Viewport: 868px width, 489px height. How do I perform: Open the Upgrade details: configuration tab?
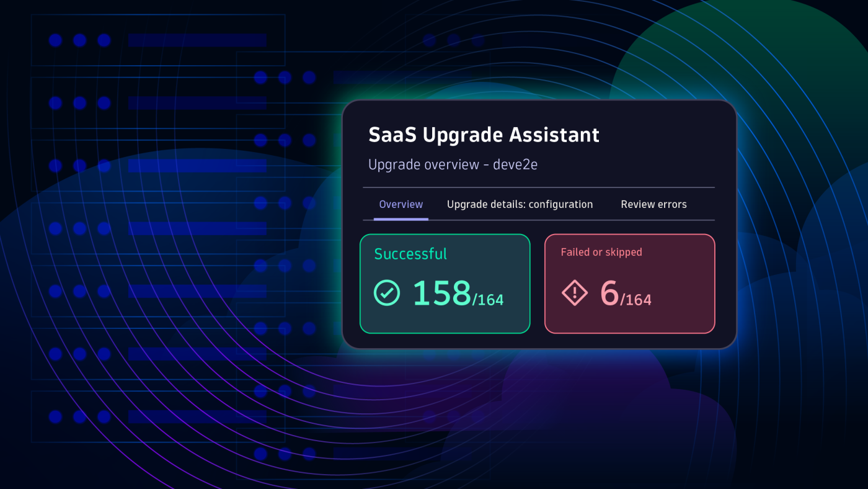pos(520,204)
